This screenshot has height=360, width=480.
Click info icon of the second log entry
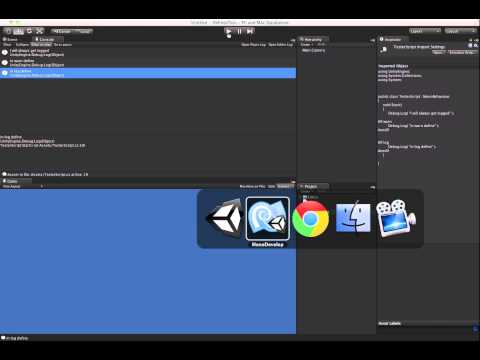point(5,63)
